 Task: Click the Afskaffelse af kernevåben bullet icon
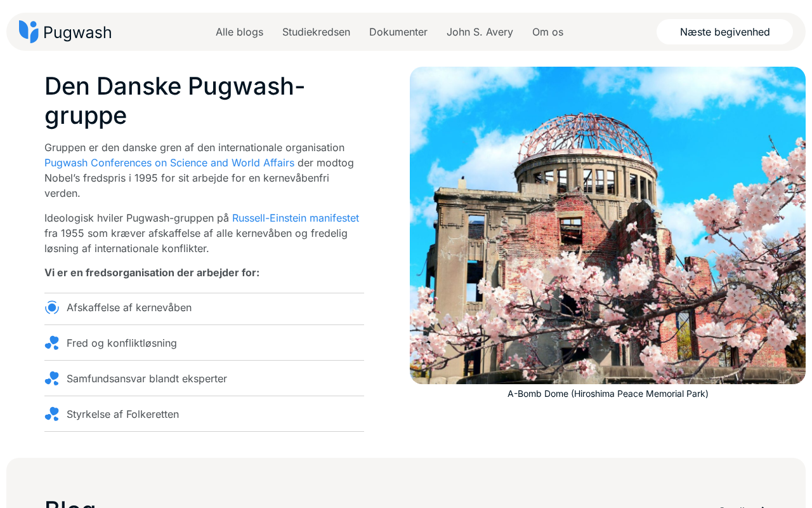(x=52, y=307)
